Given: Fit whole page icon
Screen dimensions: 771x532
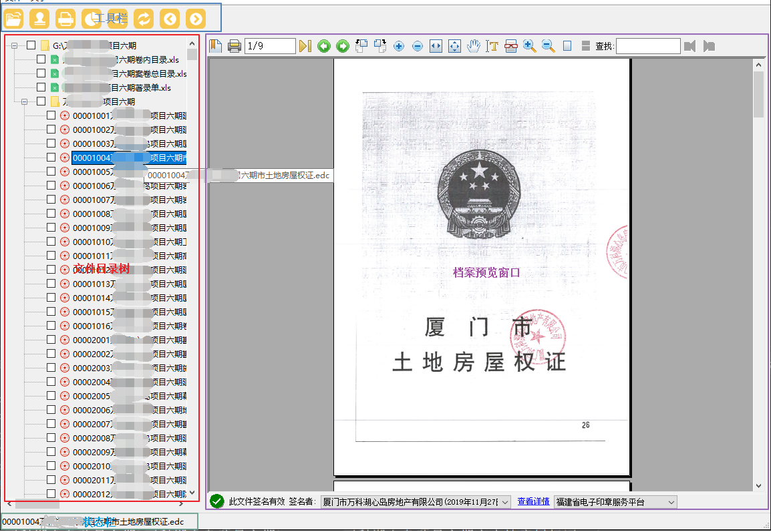Looking at the screenshot, I should click(455, 47).
